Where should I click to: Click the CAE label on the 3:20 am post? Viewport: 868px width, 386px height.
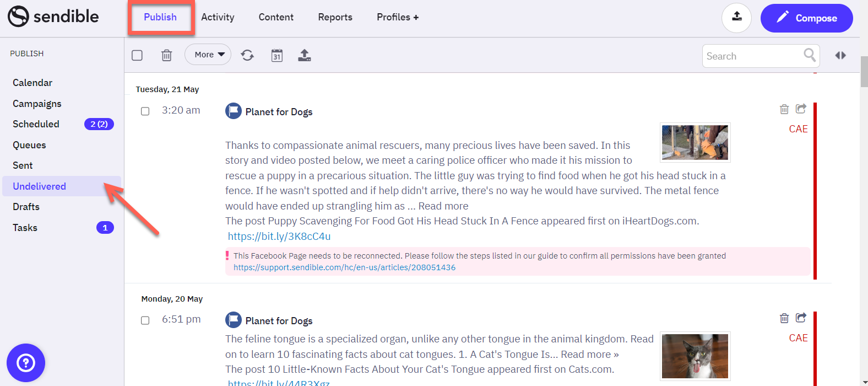click(x=798, y=129)
